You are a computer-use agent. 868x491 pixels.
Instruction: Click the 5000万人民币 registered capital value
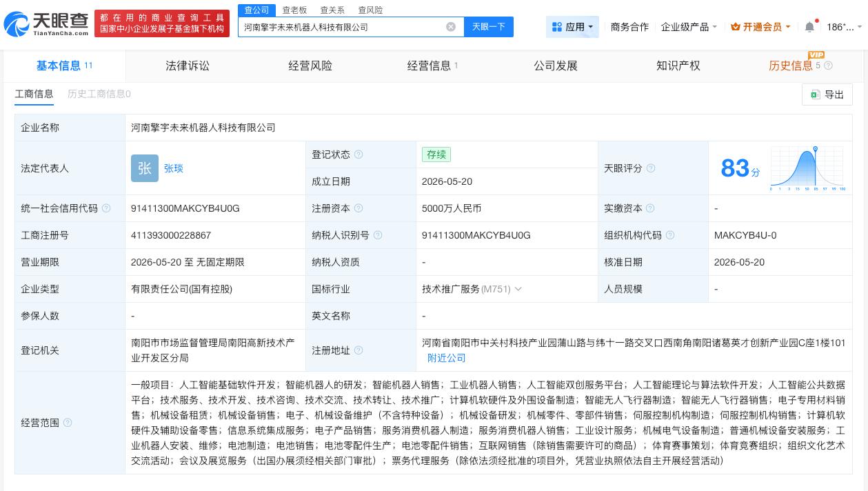tap(452, 208)
